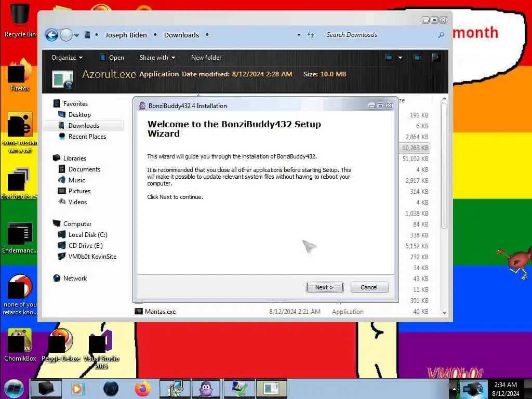Click the Explorer help icon
Screen dimensions: 532x399
[436, 58]
